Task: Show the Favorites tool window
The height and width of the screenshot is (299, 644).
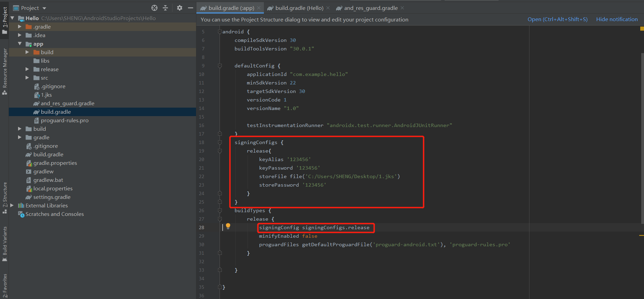Action: pyautogui.click(x=5, y=285)
